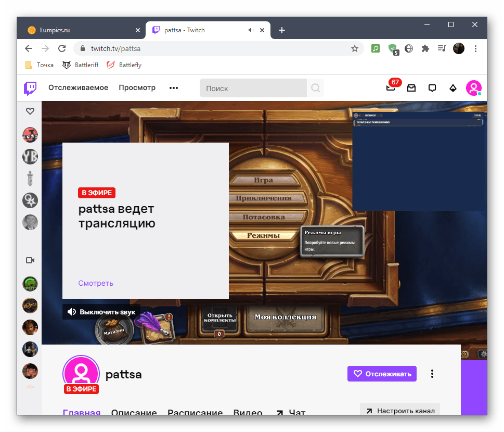Screen dimensions: 504x432
Task: Open the whispers chat bubble icon
Action: click(432, 88)
